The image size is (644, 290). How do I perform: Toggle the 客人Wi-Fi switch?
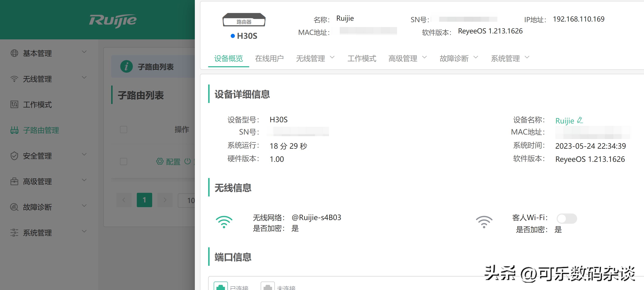pyautogui.click(x=567, y=218)
